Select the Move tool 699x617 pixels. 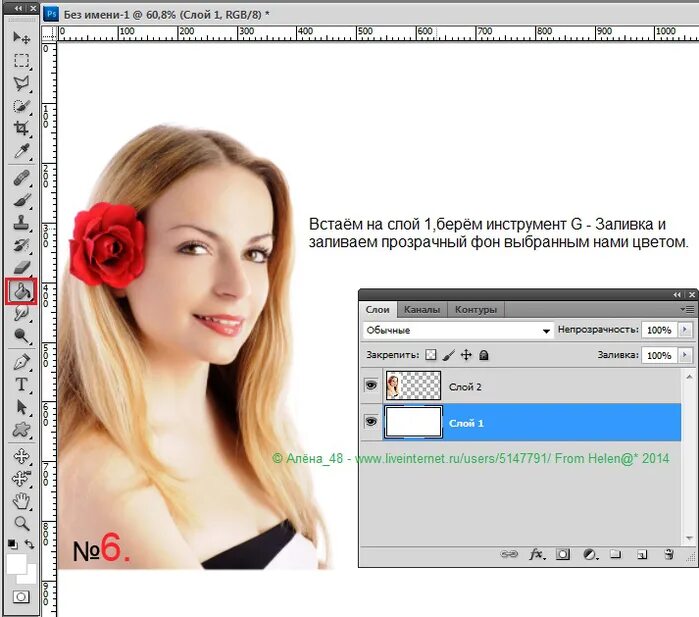coord(21,38)
